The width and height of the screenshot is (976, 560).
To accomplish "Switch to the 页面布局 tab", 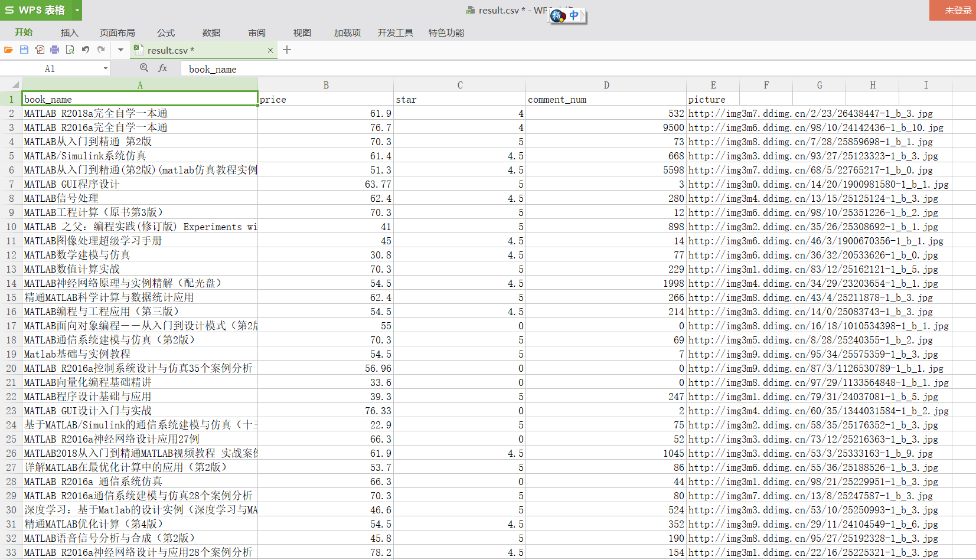I will (117, 32).
